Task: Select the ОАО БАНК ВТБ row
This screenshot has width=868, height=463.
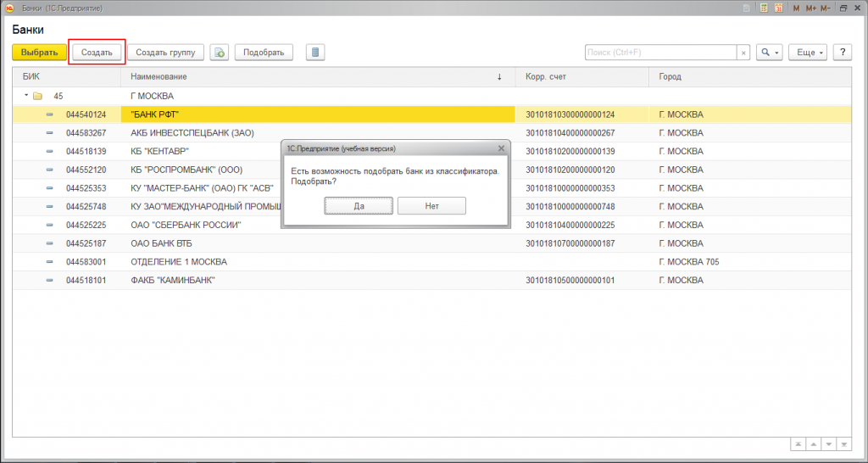Action: pyautogui.click(x=162, y=243)
